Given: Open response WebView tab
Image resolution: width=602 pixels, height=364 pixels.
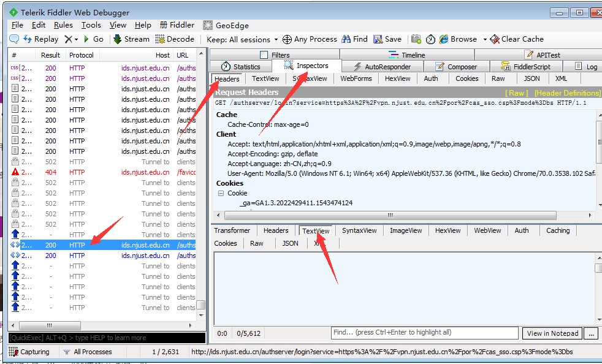Looking at the screenshot, I should [x=487, y=230].
